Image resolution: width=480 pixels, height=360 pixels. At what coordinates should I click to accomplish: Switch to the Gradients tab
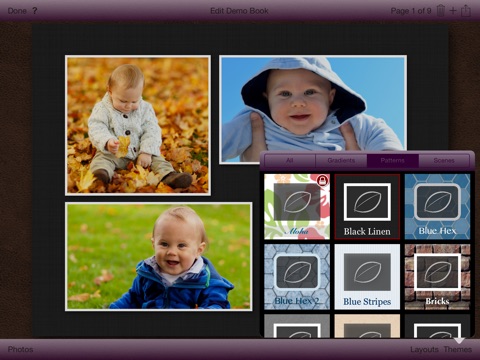[341, 161]
